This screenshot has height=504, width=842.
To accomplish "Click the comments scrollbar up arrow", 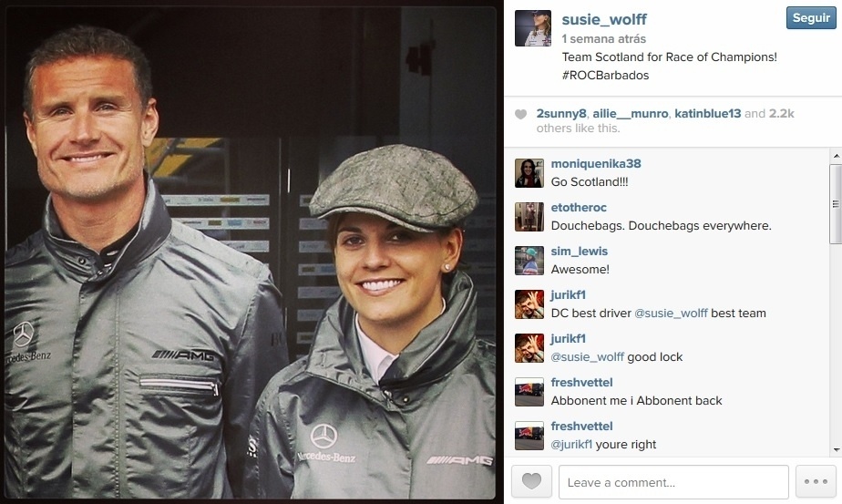I will click(837, 156).
